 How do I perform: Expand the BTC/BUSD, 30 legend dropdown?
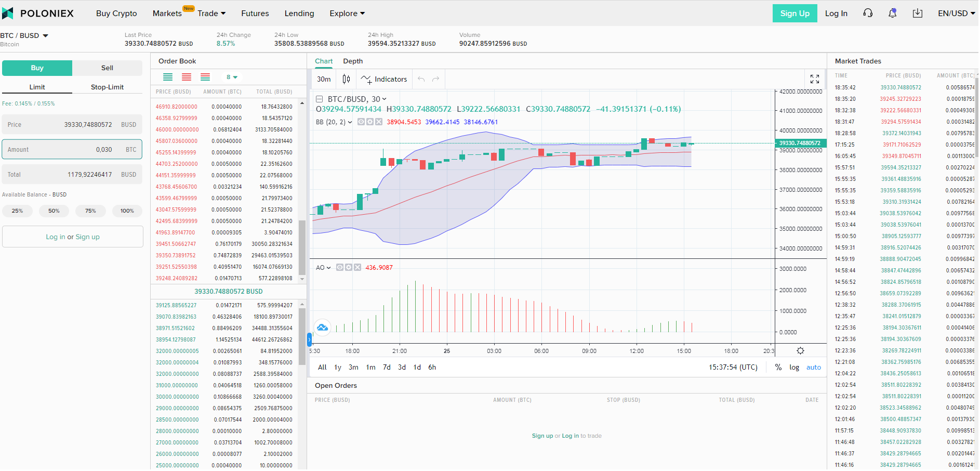pyautogui.click(x=384, y=99)
